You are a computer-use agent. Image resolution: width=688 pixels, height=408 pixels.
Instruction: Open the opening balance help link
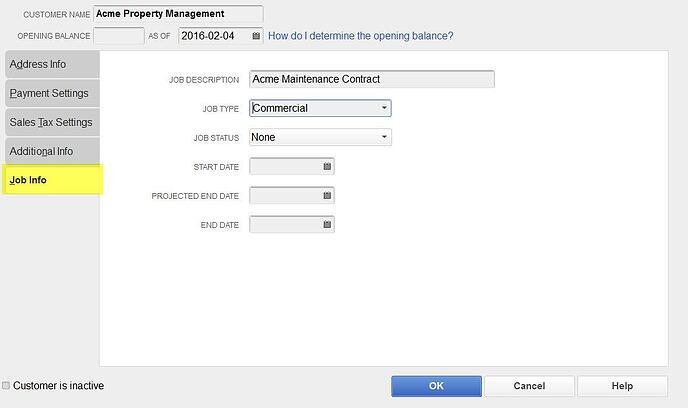[x=361, y=36]
